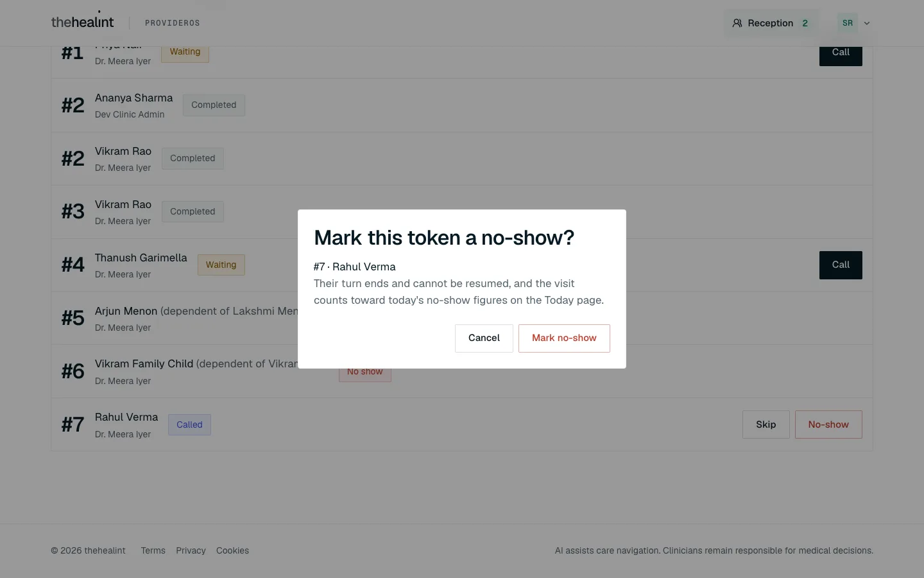Open the Terms footer link
924x578 pixels.
153,550
